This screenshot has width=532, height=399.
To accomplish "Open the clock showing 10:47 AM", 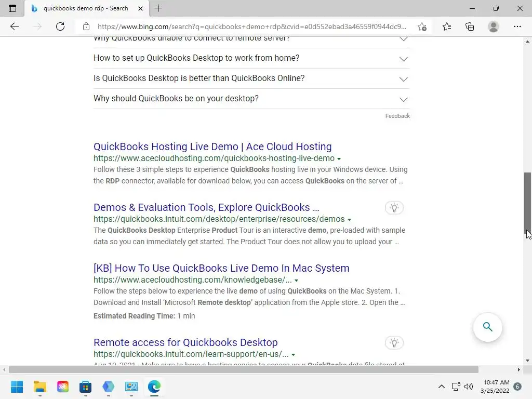I will pyautogui.click(x=495, y=387).
